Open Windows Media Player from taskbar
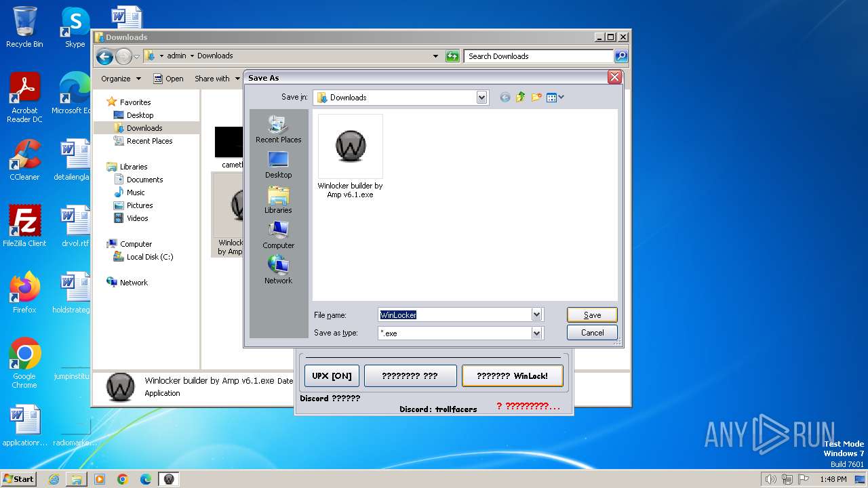Viewport: 868px width, 488px height. (x=100, y=479)
